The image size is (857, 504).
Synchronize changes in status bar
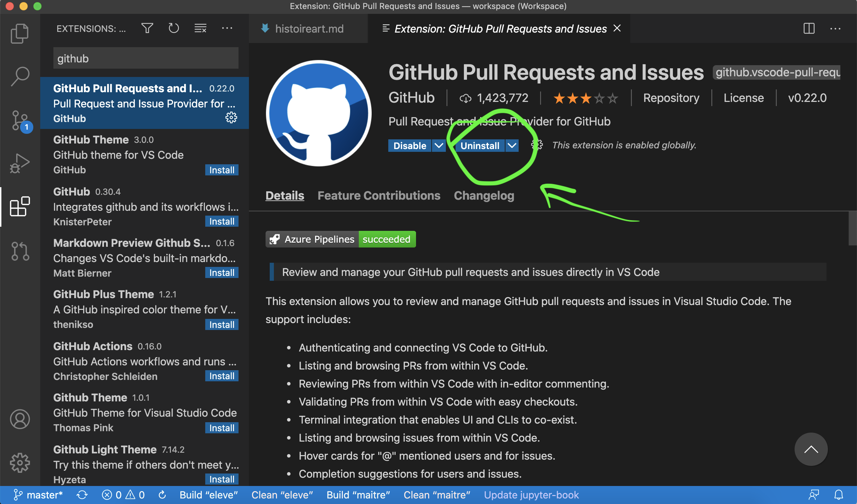82,495
